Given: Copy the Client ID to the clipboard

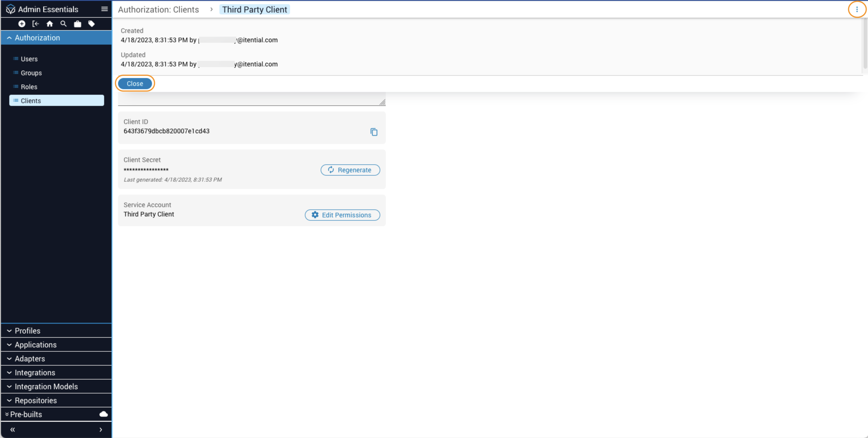Looking at the screenshot, I should (374, 132).
